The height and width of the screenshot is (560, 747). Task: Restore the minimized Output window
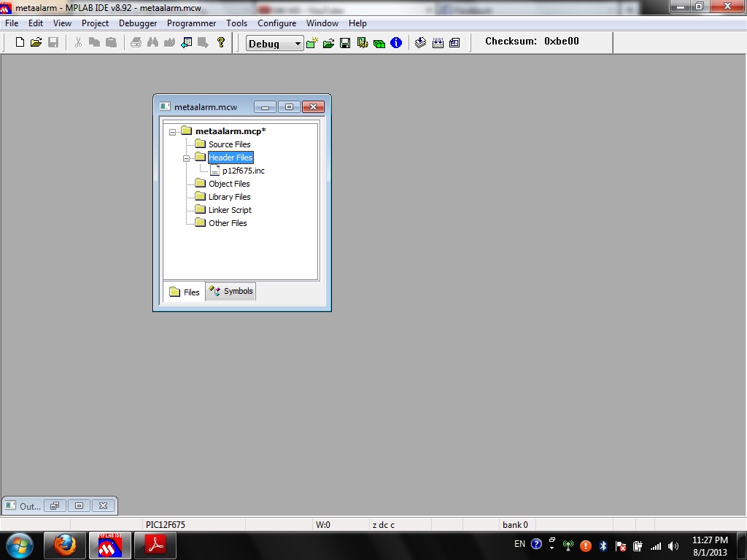[x=55, y=506]
